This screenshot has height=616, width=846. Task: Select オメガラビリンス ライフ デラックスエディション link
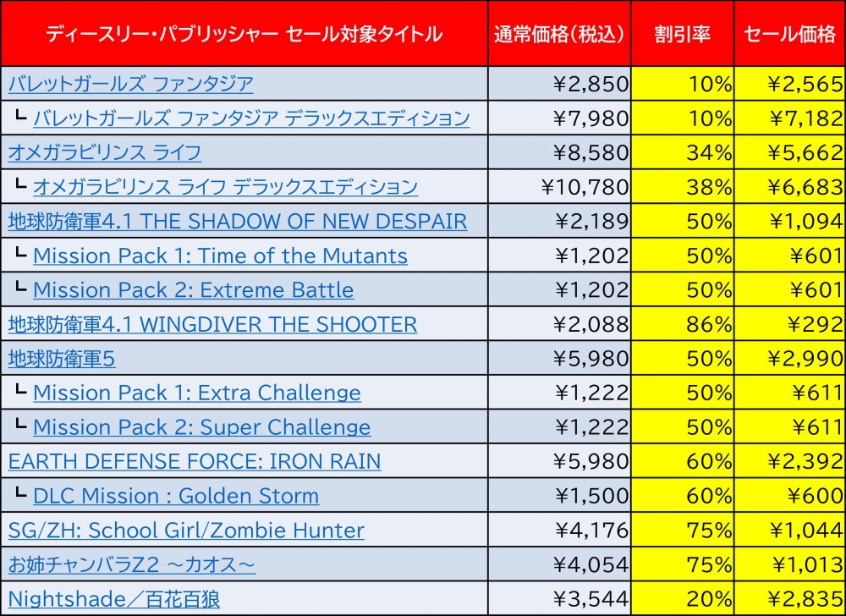[225, 187]
